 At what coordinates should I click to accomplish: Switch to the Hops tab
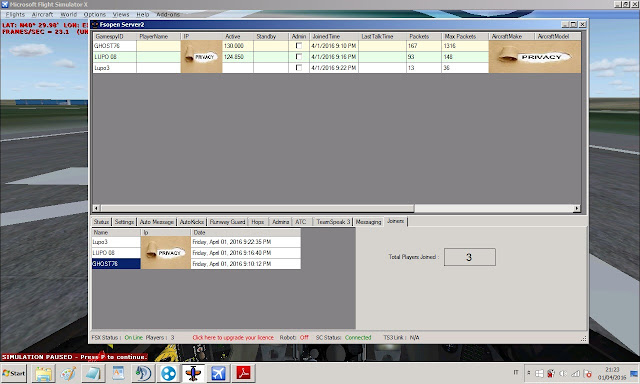(258, 222)
